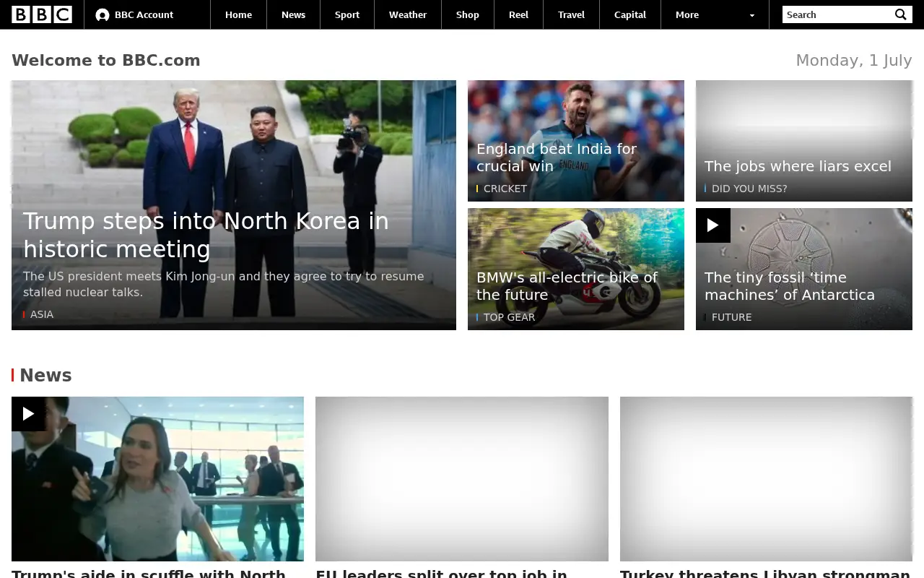Click the Trump's aide scuffle video thumbnail
This screenshot has height=578, width=924.
(x=157, y=479)
